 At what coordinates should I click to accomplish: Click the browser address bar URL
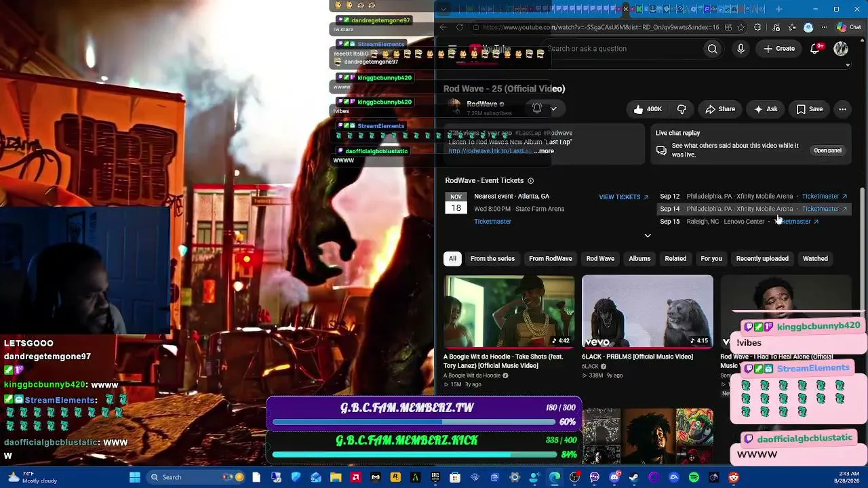(x=600, y=27)
